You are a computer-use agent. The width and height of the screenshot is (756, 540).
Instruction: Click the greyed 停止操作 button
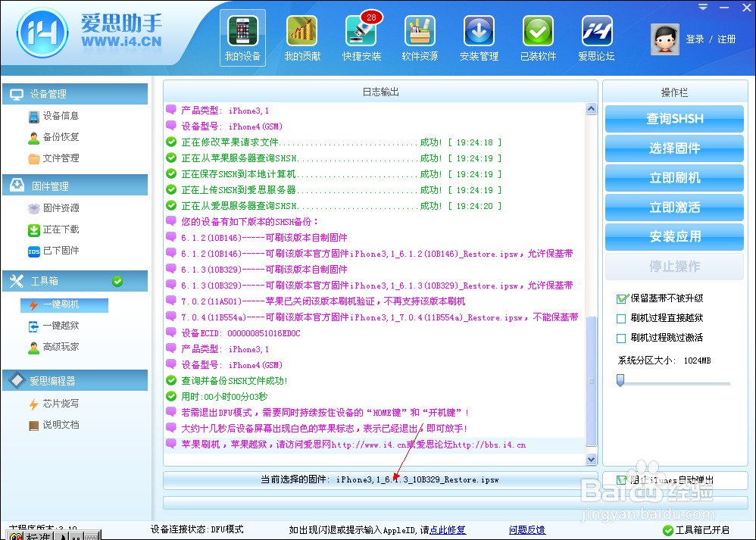pos(674,266)
